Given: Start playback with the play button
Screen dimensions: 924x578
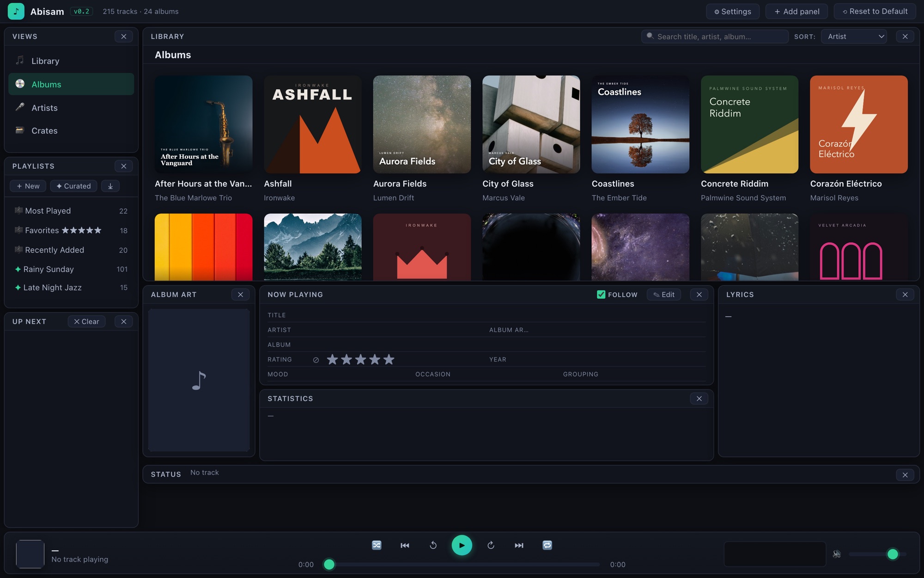Looking at the screenshot, I should [x=462, y=545].
